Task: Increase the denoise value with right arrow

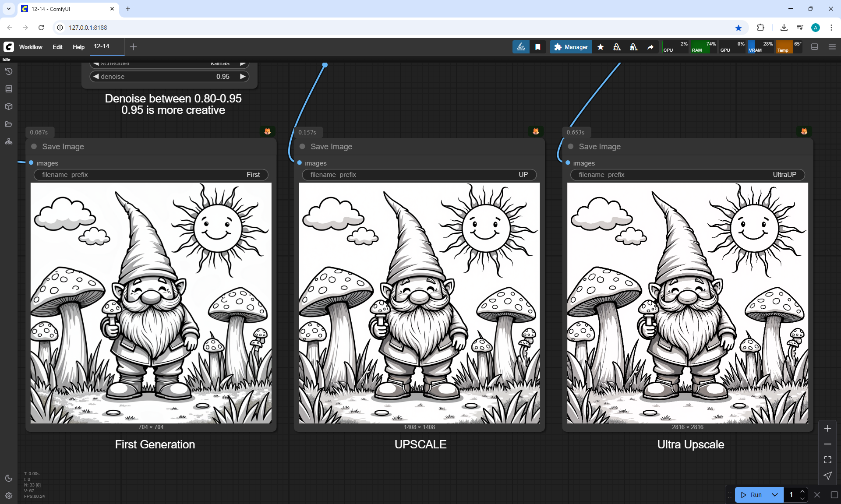Action: click(x=243, y=77)
